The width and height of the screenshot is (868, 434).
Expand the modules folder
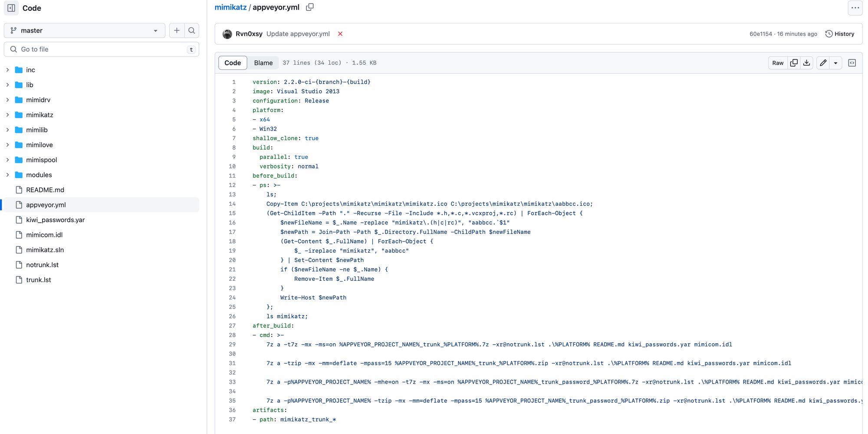click(x=8, y=175)
